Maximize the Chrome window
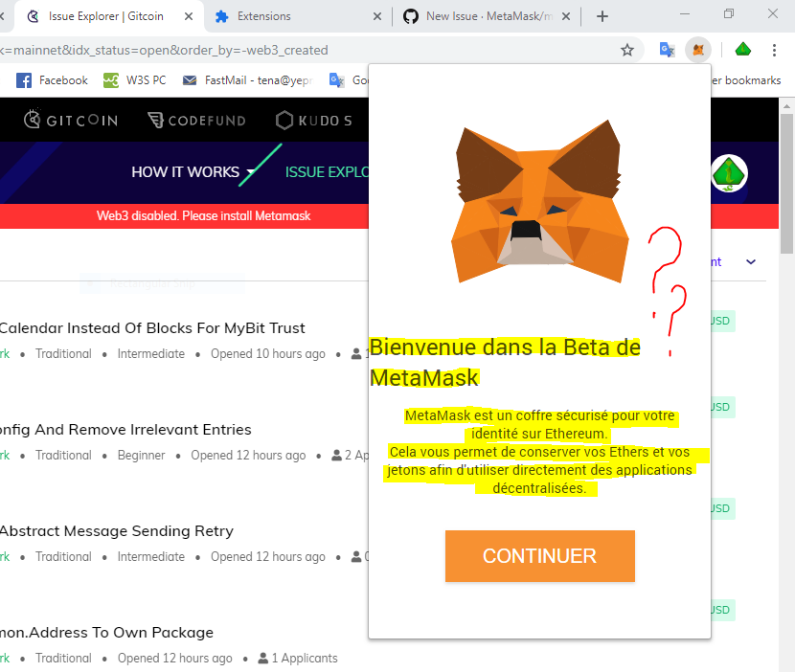The width and height of the screenshot is (795, 672). coord(729,14)
